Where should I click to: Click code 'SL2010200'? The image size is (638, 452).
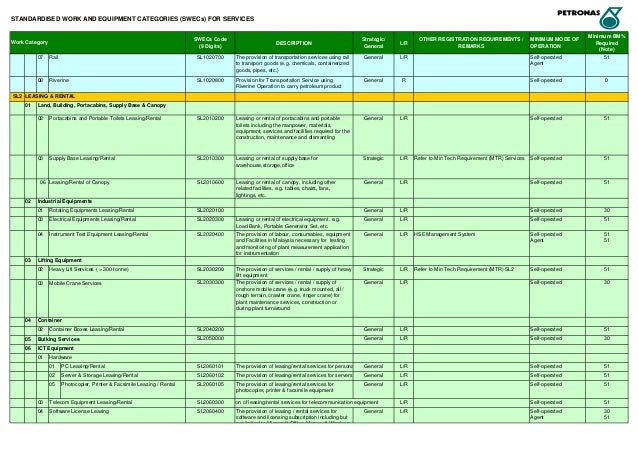coord(210,118)
